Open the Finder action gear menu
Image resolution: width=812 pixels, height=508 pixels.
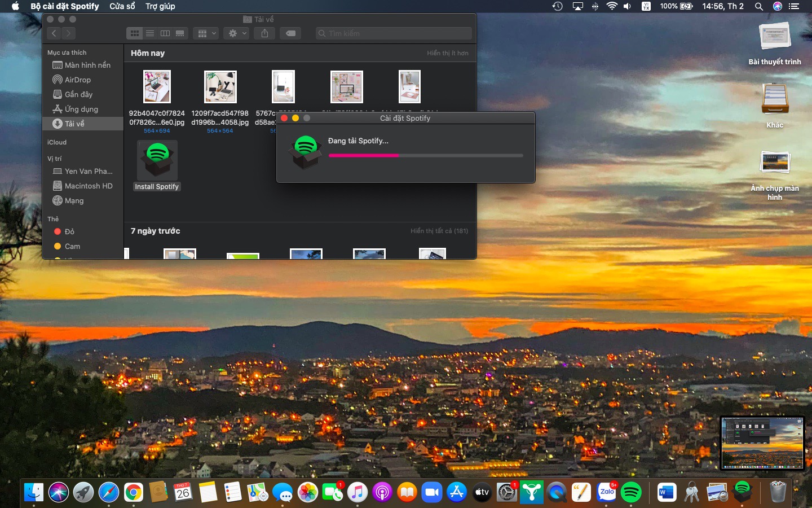click(x=236, y=34)
